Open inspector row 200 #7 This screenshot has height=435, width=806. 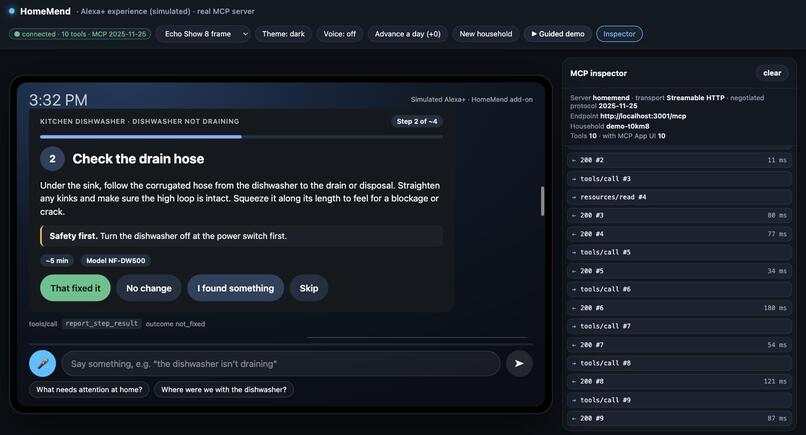[679, 345]
